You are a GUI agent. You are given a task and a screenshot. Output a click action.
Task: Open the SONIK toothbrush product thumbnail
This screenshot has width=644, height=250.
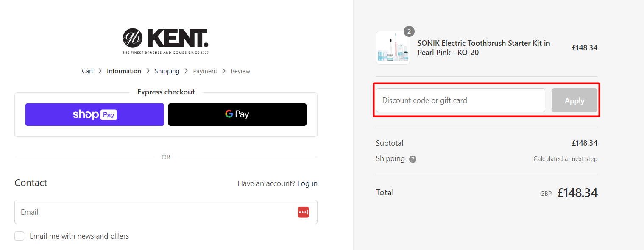(x=393, y=48)
